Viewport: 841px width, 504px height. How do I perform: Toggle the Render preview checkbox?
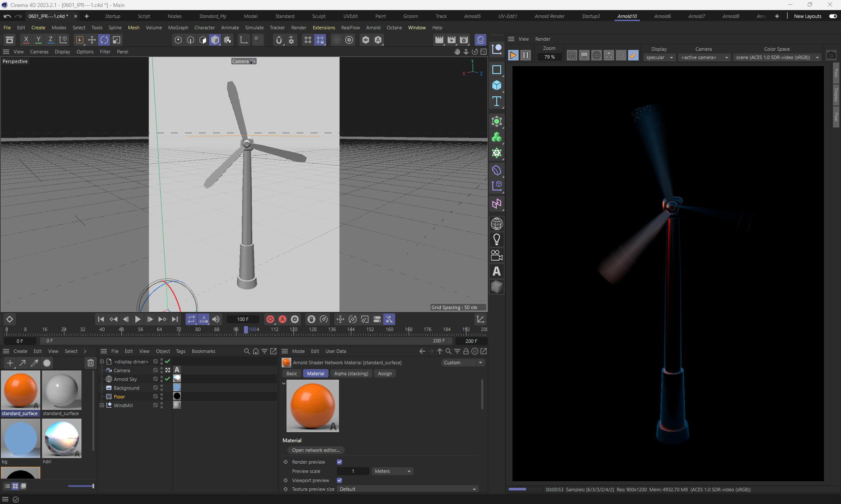[x=339, y=462]
